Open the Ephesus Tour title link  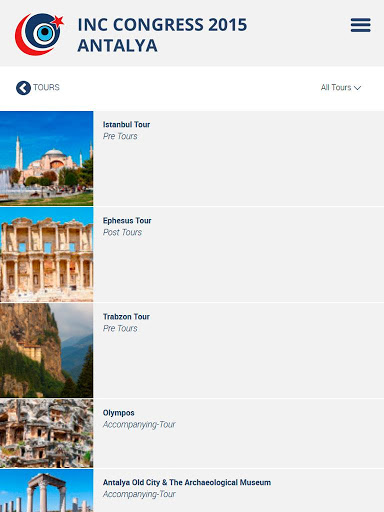[127, 221]
